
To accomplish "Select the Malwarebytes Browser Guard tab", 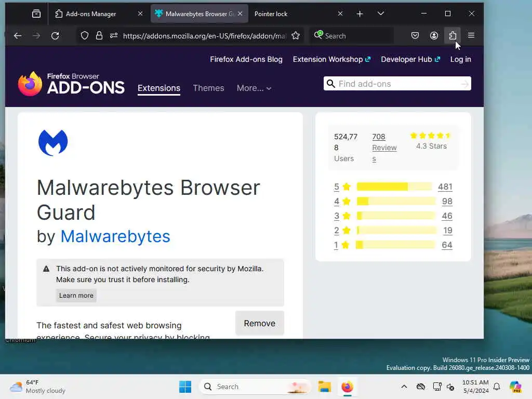I will point(199,14).
